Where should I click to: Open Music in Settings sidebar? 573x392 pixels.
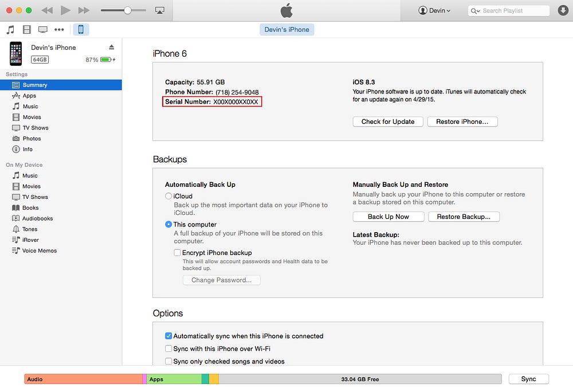click(x=61, y=107)
